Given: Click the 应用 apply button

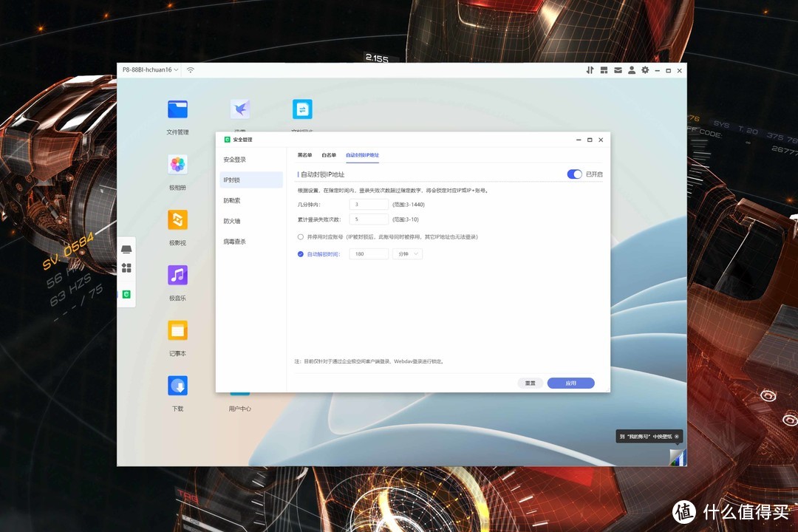Looking at the screenshot, I should tap(570, 383).
